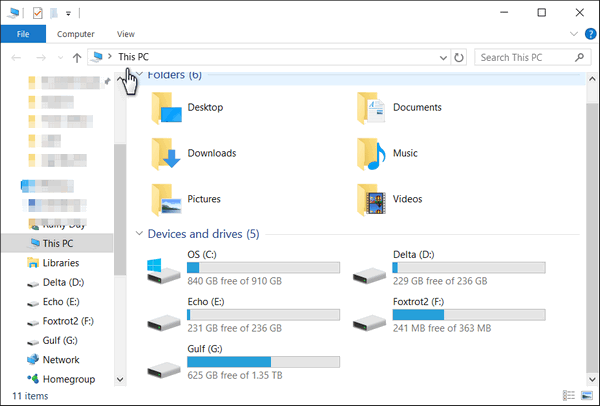
Task: Expand the ribbon with the chevron
Action: 574,34
